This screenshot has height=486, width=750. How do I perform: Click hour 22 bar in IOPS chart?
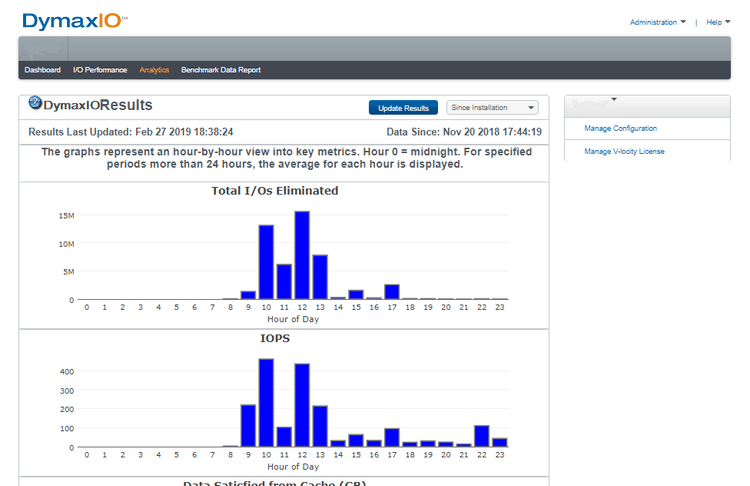tap(482, 436)
